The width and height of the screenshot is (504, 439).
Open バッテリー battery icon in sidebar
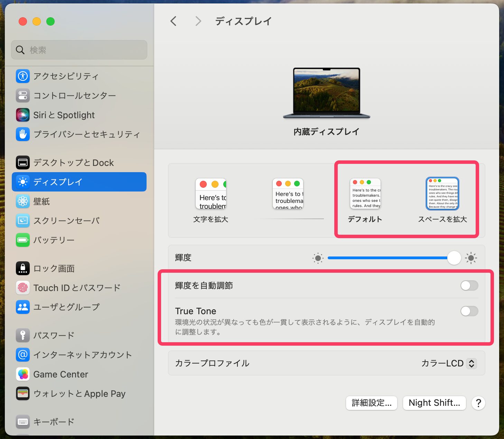(23, 240)
